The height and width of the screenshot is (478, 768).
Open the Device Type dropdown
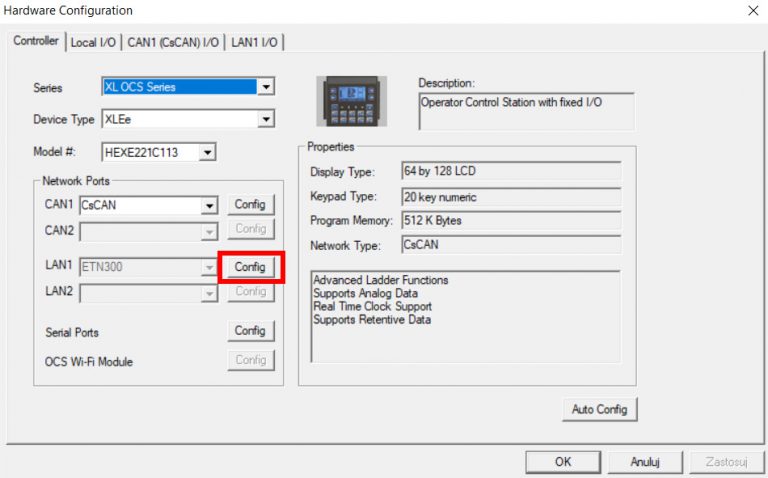pos(265,120)
